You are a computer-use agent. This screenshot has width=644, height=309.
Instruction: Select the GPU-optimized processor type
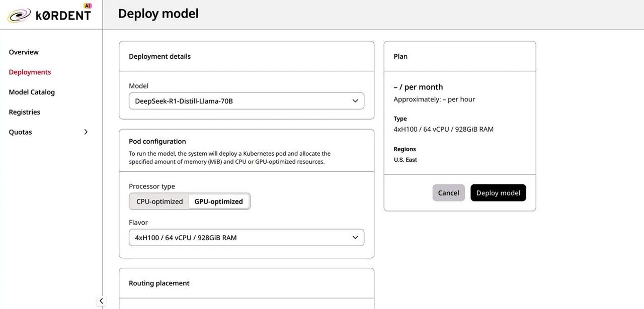[x=218, y=201]
